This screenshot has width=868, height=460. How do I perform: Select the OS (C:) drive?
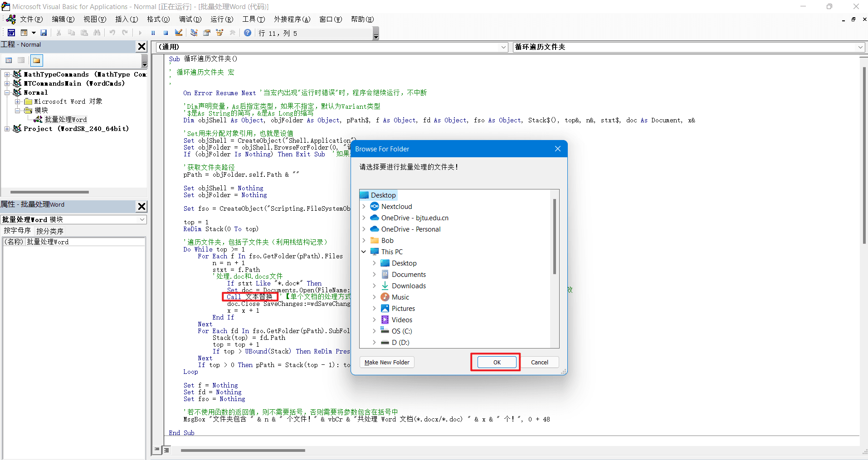tap(402, 331)
